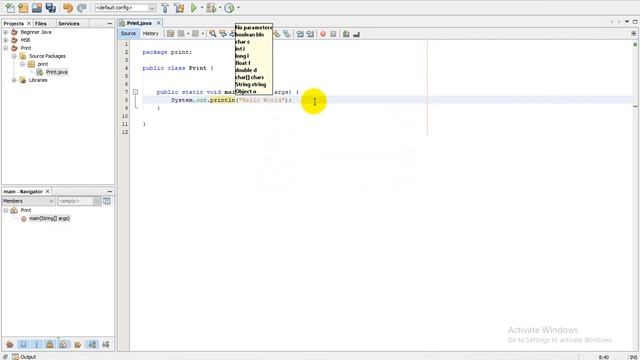Click the Clean and Build Project icon
The width and height of the screenshot is (640, 360).
coord(179,8)
